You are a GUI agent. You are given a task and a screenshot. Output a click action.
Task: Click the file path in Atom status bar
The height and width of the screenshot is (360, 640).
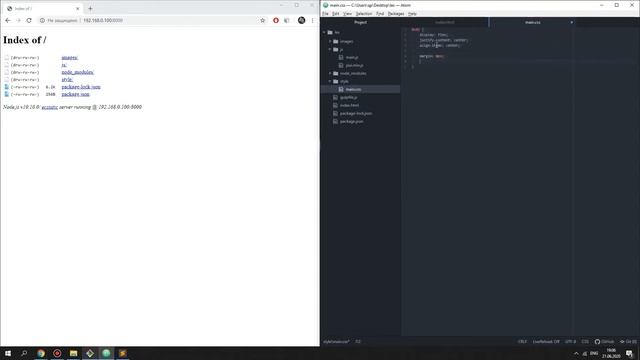[336, 342]
